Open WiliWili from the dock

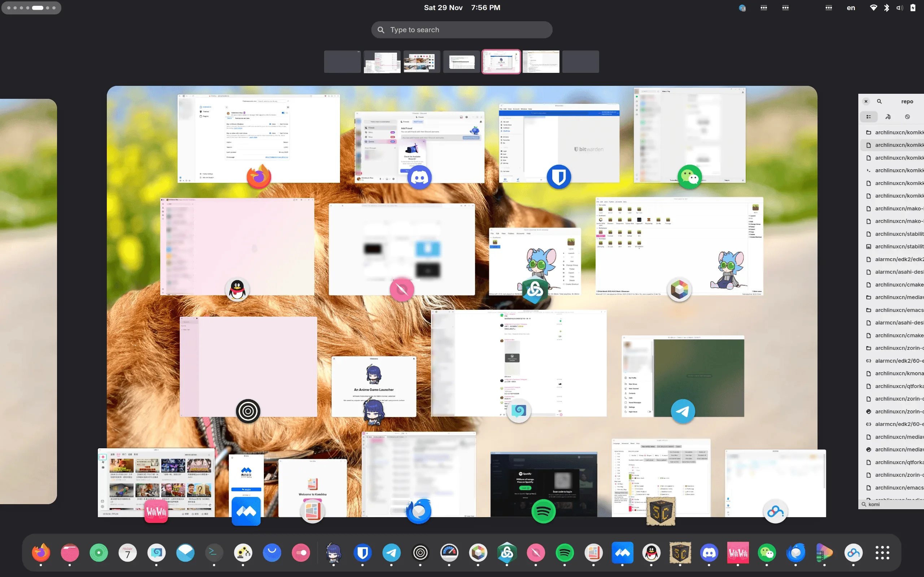pos(738,552)
